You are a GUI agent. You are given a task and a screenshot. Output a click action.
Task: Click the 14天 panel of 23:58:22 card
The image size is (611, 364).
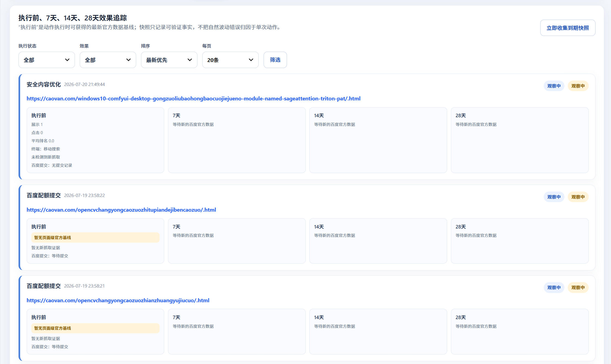(378, 241)
